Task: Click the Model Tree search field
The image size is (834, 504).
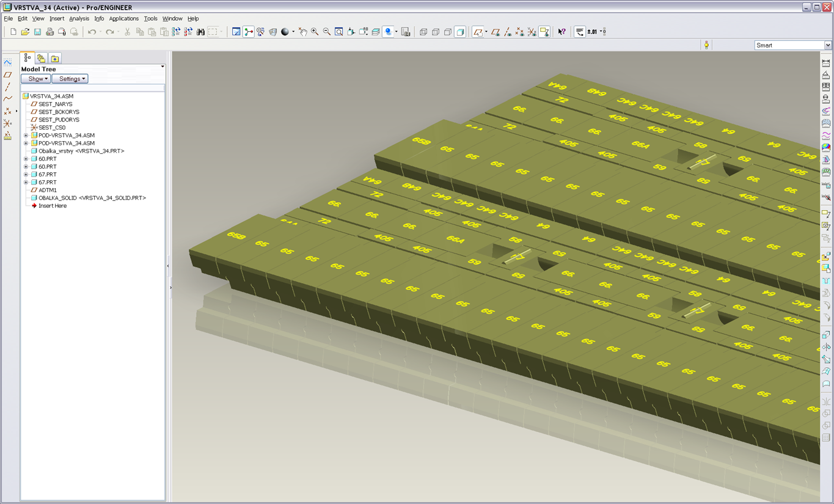Action: click(92, 88)
